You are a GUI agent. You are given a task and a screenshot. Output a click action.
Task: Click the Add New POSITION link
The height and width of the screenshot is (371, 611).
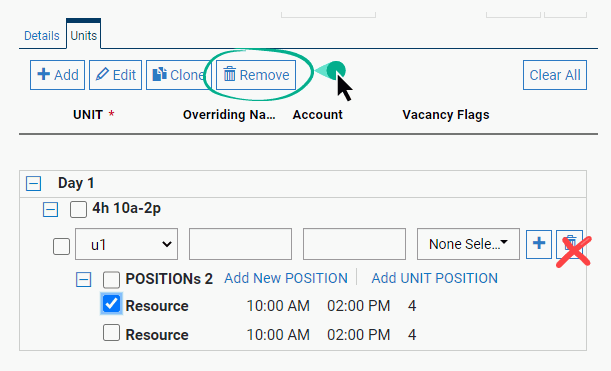pos(286,278)
